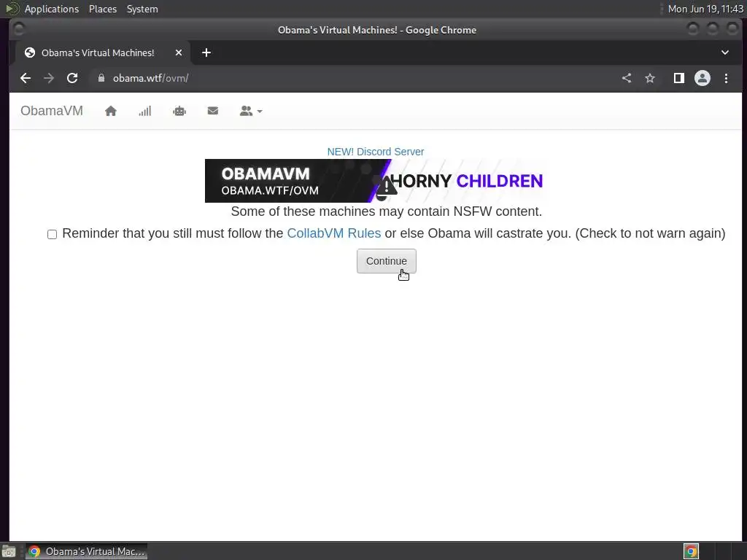
Task: Go back using browser back arrow
Action: tap(26, 78)
